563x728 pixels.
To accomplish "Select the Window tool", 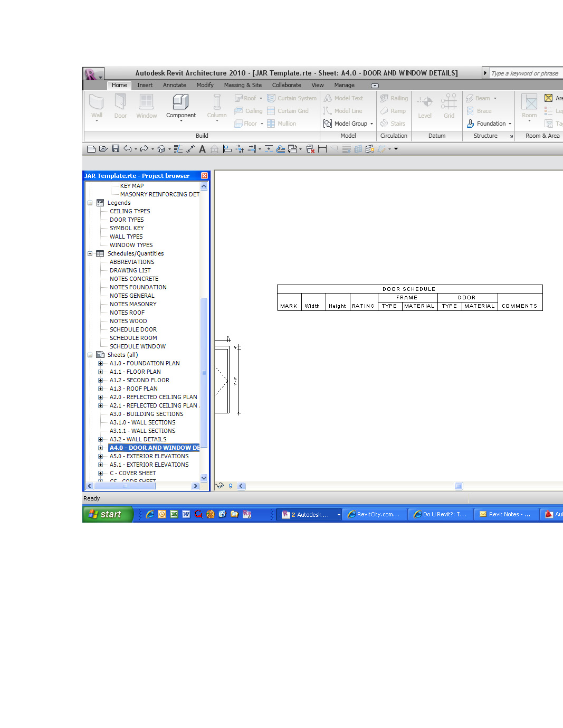I will pos(146,107).
